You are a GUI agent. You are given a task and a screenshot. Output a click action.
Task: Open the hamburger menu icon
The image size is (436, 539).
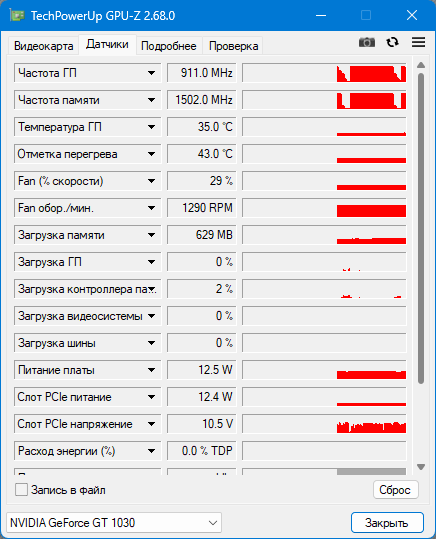tap(418, 42)
